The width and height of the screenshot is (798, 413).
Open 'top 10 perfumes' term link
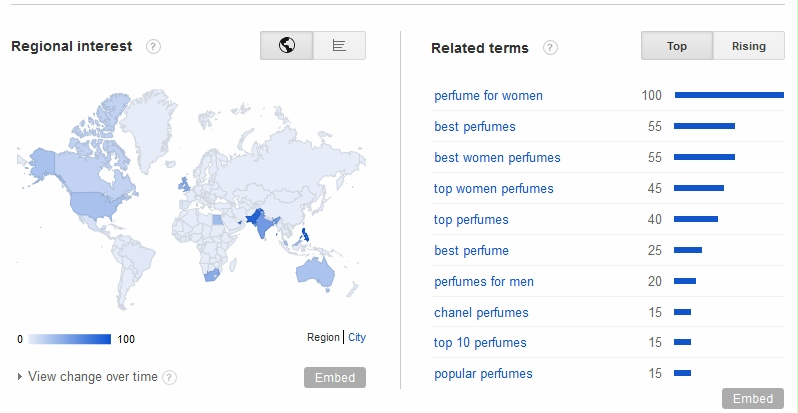[480, 343]
